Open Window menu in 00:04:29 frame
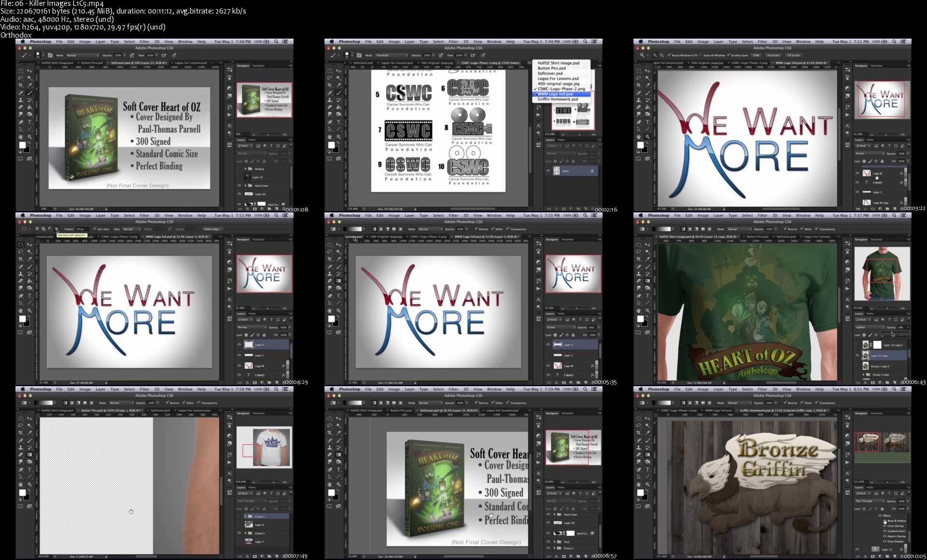Viewport: 927px width, 560px height. pyautogui.click(x=185, y=216)
